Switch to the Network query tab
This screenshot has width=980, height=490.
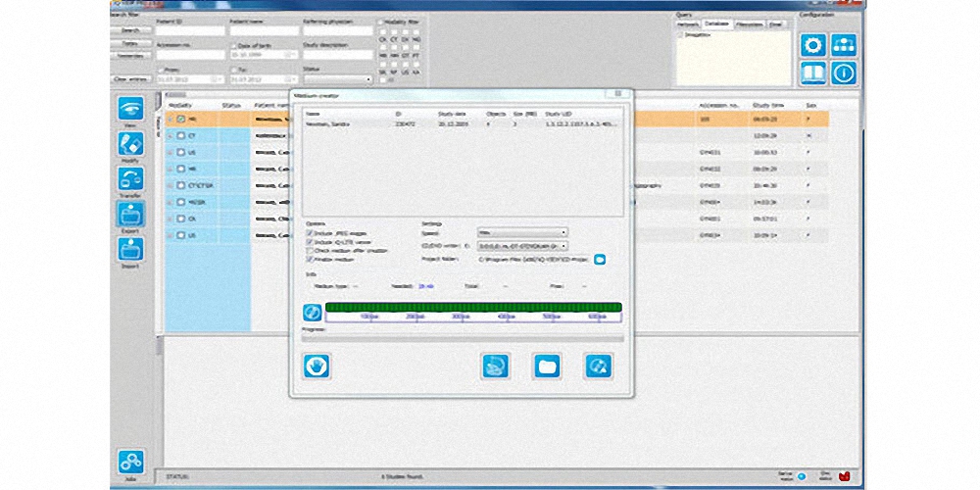(689, 24)
